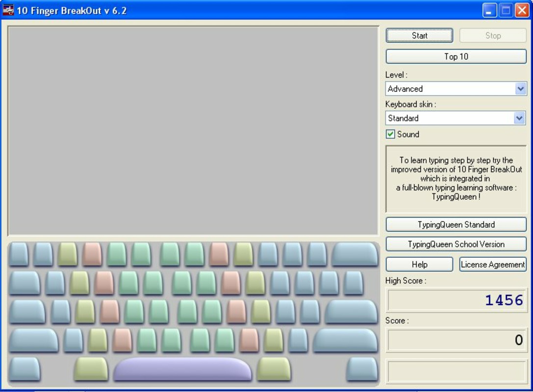Click the "TypingQueen !" line in the info text
The image size is (533, 392).
[x=456, y=196]
